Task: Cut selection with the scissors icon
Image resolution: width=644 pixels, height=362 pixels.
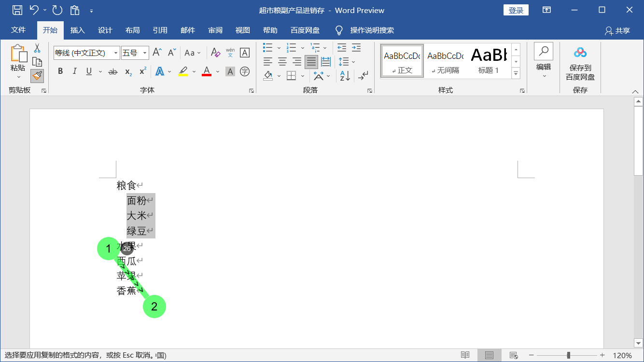Action: (37, 48)
